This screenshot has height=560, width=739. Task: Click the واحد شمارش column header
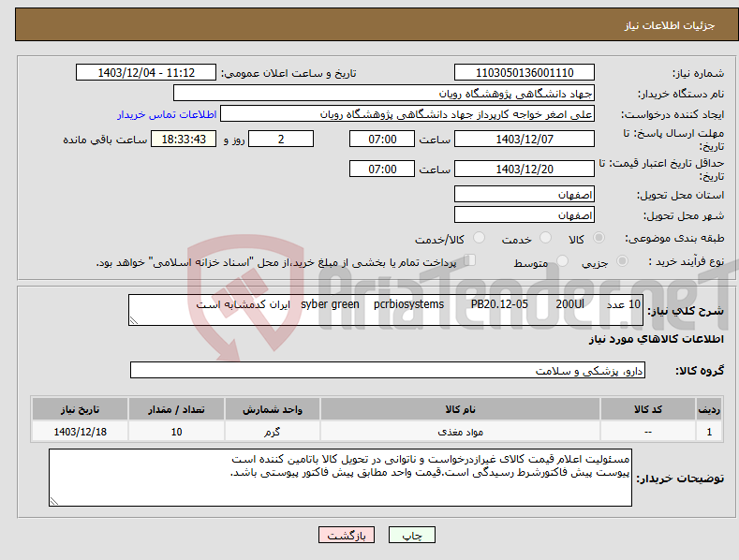[x=273, y=409]
